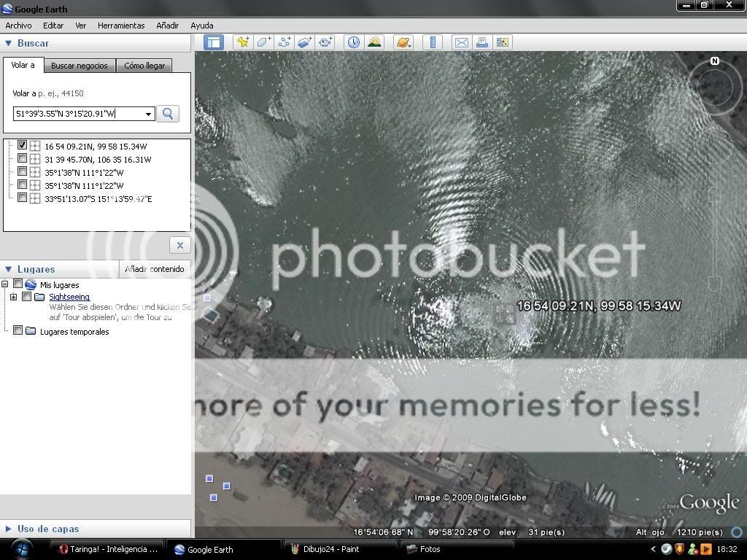The height and width of the screenshot is (560, 747).
Task: Show hidden system tray icons arrow
Action: [x=653, y=549]
